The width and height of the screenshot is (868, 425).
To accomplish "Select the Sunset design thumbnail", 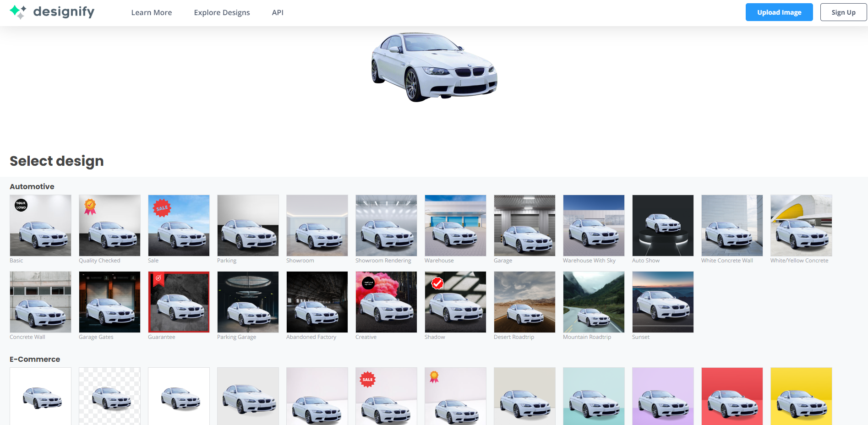I will coord(663,302).
